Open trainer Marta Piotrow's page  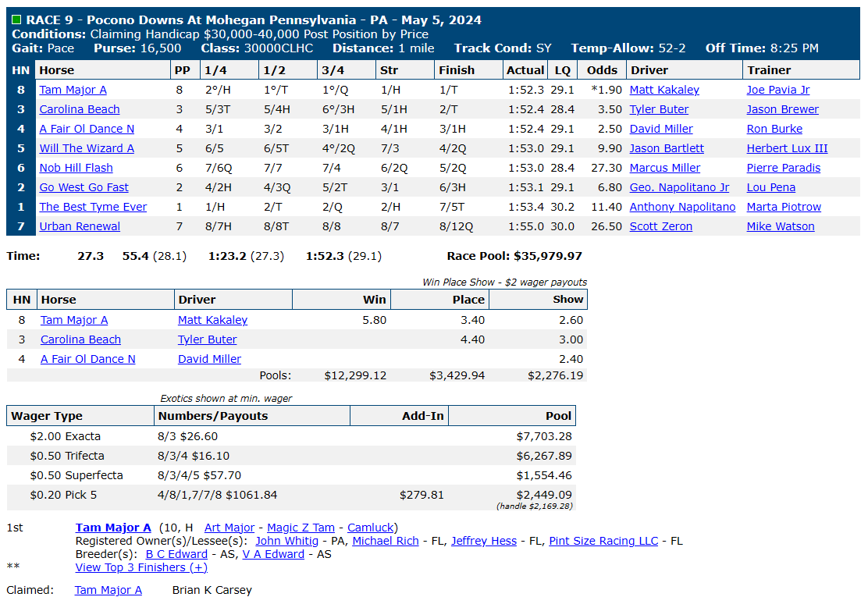pyautogui.click(x=783, y=207)
